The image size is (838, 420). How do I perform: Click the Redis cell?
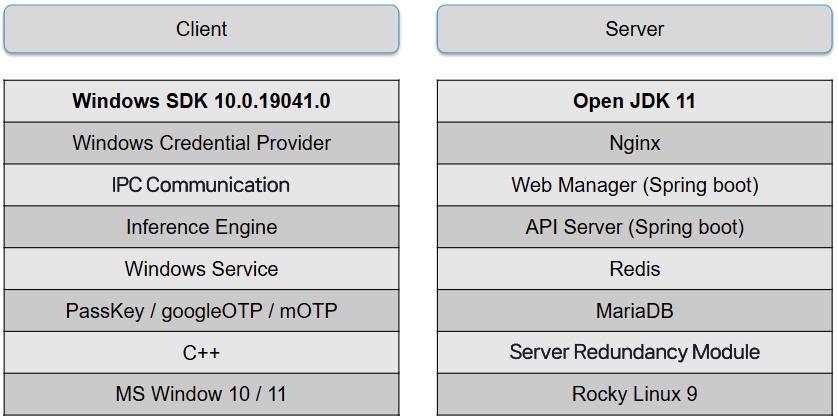click(634, 269)
